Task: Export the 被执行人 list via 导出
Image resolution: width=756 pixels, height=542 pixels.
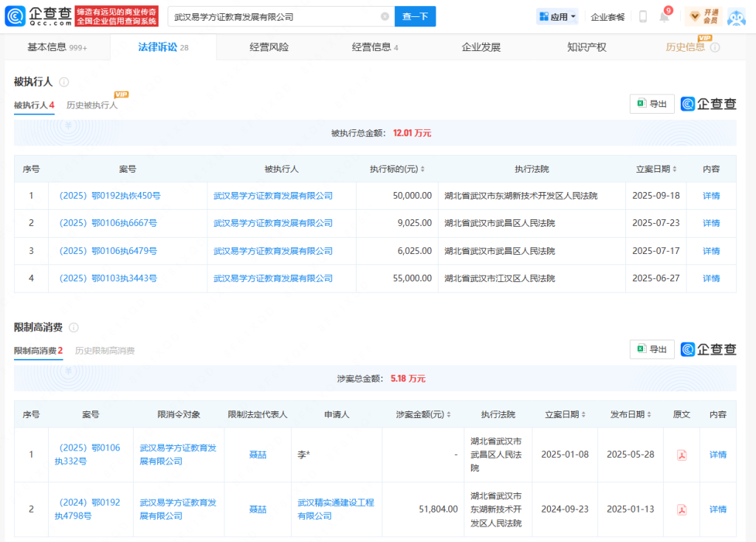Action: point(652,104)
